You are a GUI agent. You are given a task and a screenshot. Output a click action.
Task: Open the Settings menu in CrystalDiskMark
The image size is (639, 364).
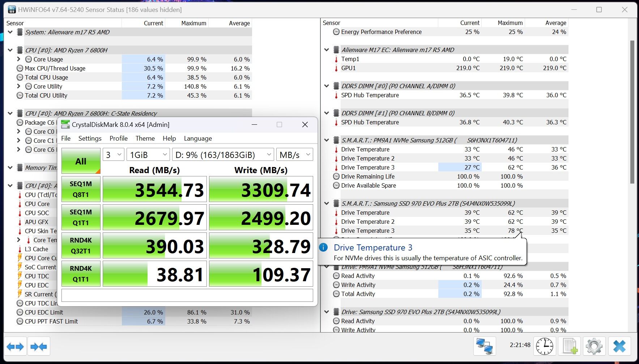(90, 138)
